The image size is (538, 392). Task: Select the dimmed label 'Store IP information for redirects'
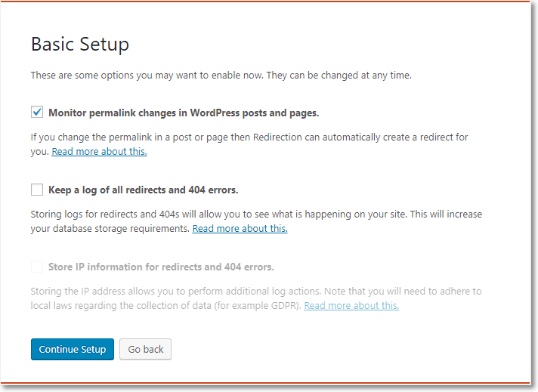coord(161,267)
